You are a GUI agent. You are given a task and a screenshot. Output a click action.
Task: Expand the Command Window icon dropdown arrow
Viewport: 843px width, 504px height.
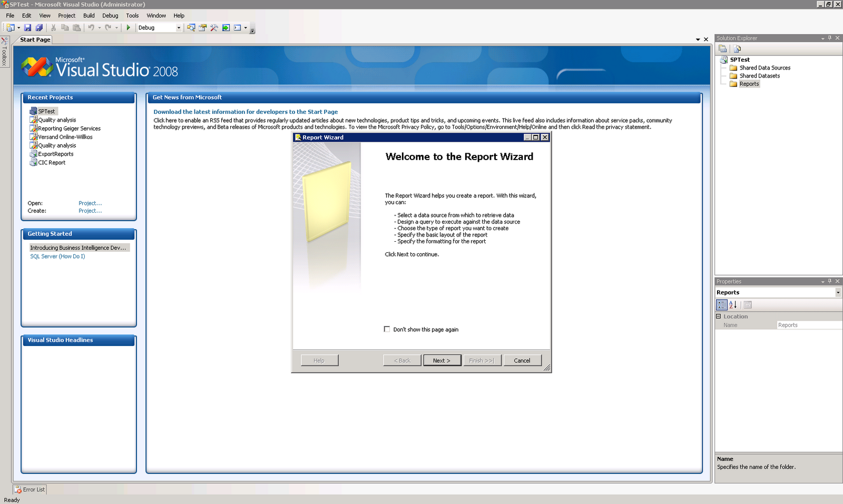246,28
